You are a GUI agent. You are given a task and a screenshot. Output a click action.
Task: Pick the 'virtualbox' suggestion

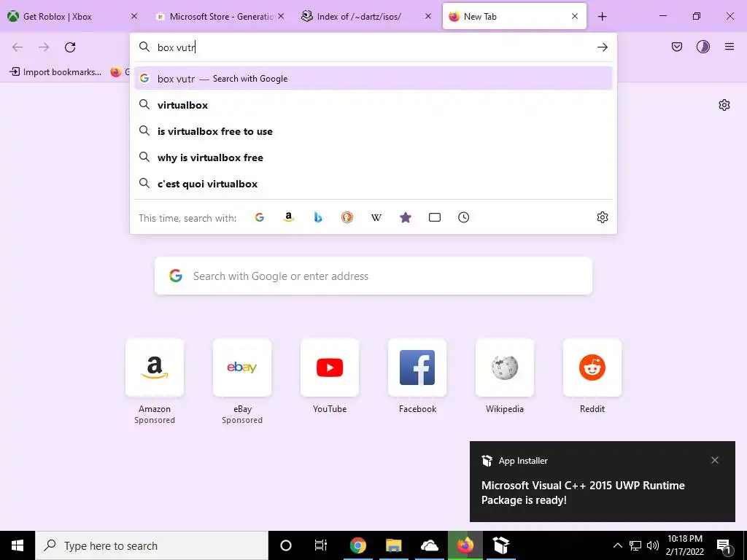373,105
